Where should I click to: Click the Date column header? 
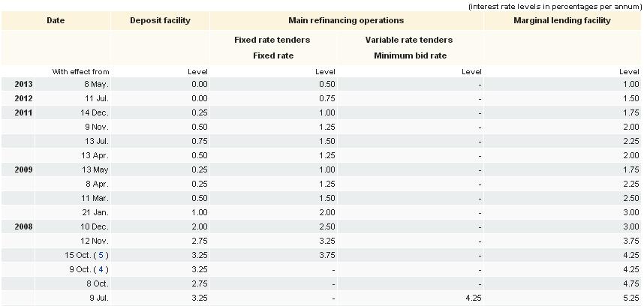[x=56, y=20]
